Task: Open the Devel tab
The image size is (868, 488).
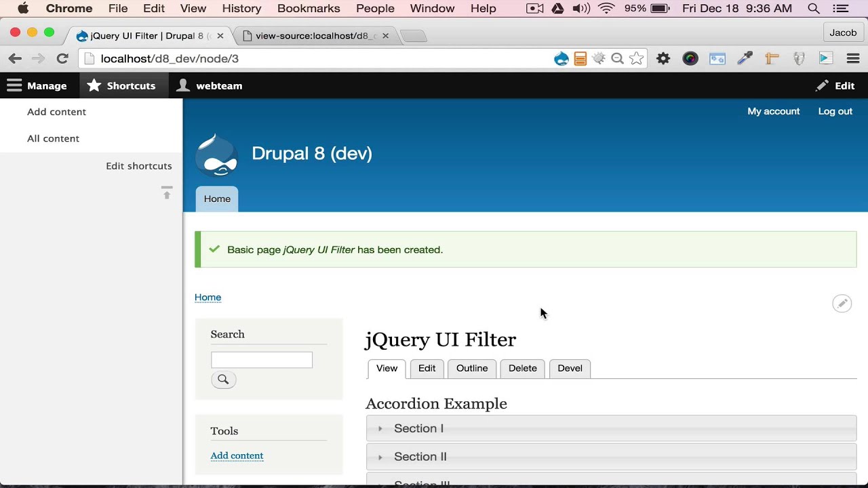Action: [570, 369]
